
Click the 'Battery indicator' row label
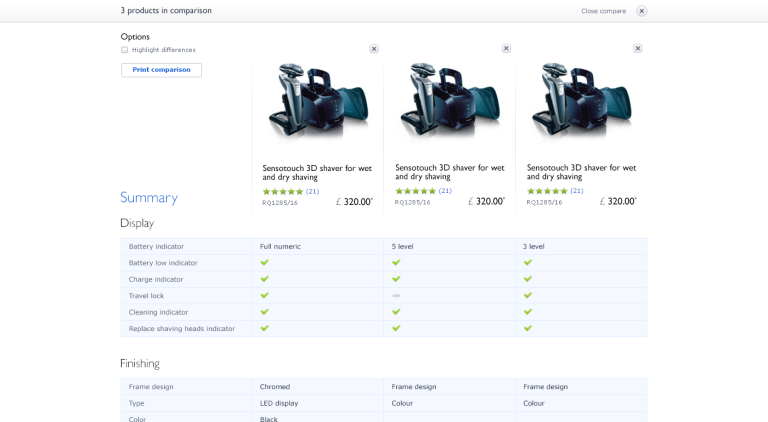[x=156, y=246]
